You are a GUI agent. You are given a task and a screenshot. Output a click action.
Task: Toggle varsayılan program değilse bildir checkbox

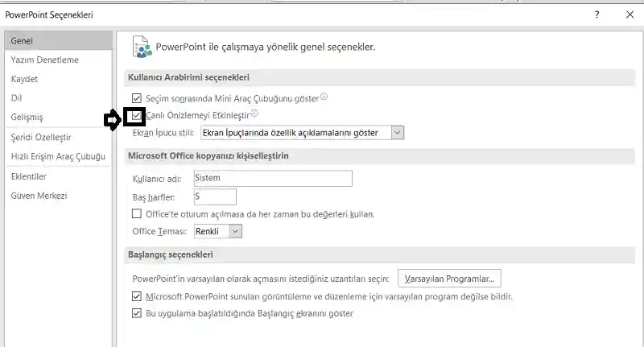[136, 296]
